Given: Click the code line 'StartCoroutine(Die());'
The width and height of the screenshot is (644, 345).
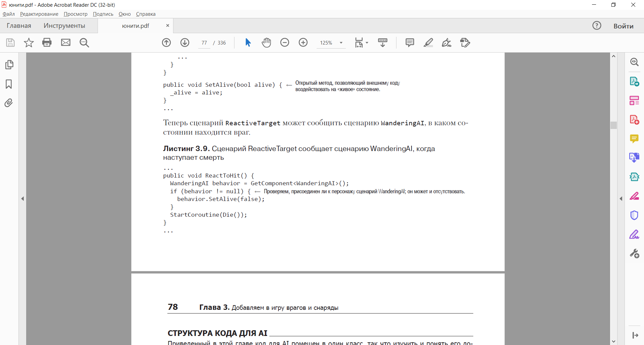Looking at the screenshot, I should pos(208,215).
